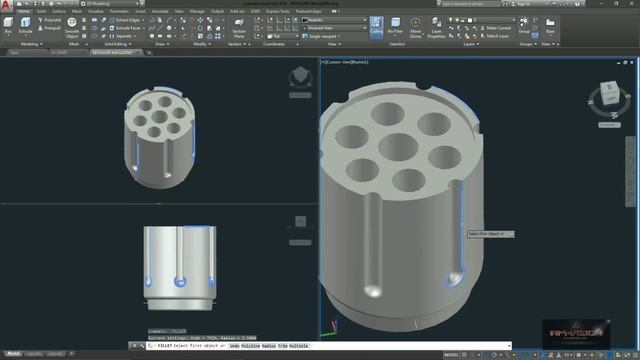This screenshot has width=640, height=360.
Task: Click the Separate solid tool
Action: [x=121, y=36]
